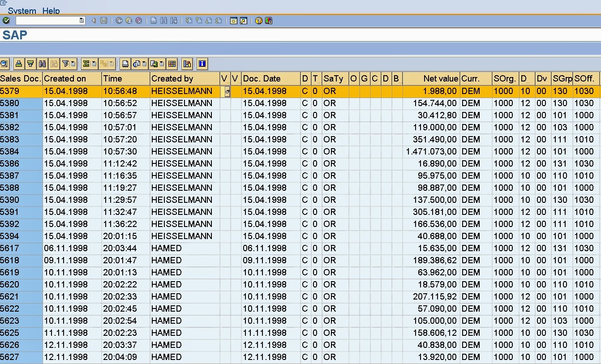601x364 pixels.
Task: Calculate totals with the sigma icon
Action: click(86, 64)
